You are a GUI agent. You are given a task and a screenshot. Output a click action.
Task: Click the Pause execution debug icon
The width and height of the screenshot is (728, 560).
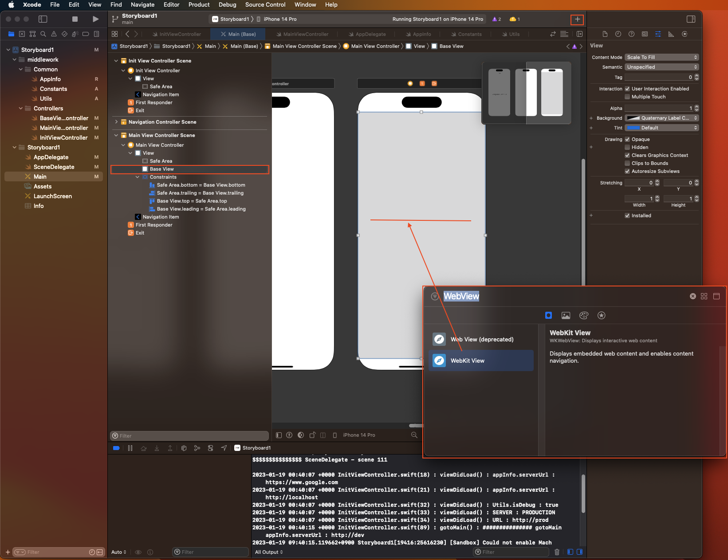(x=130, y=448)
